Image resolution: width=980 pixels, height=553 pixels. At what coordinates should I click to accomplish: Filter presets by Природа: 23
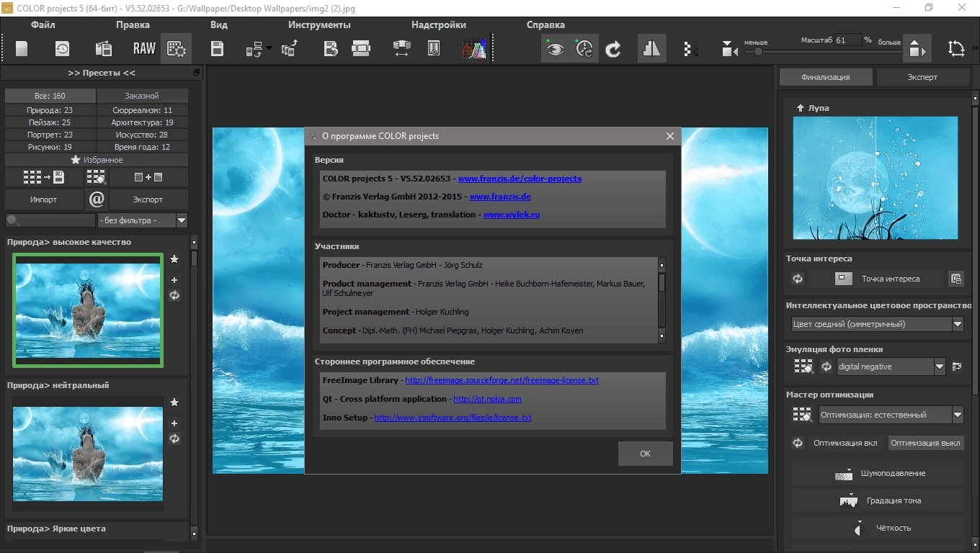click(x=50, y=110)
